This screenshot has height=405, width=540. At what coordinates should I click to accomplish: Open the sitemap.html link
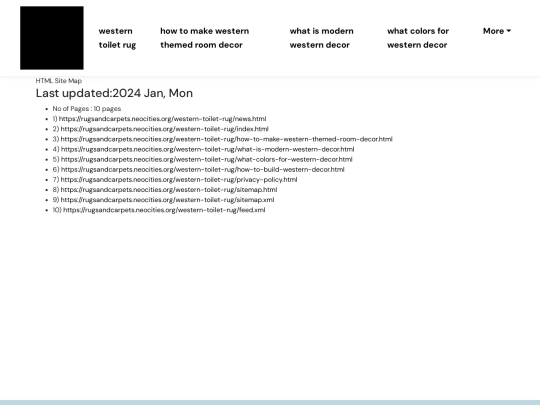point(169,190)
